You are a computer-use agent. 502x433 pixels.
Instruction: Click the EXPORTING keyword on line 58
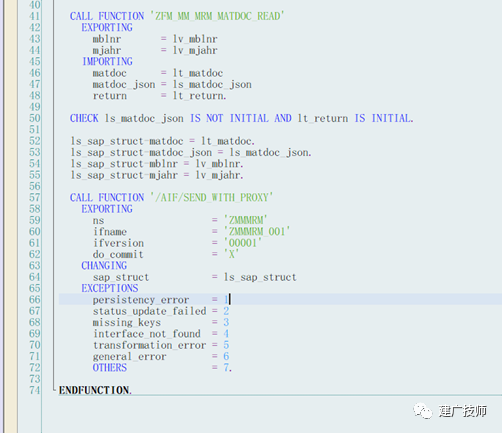pos(107,209)
